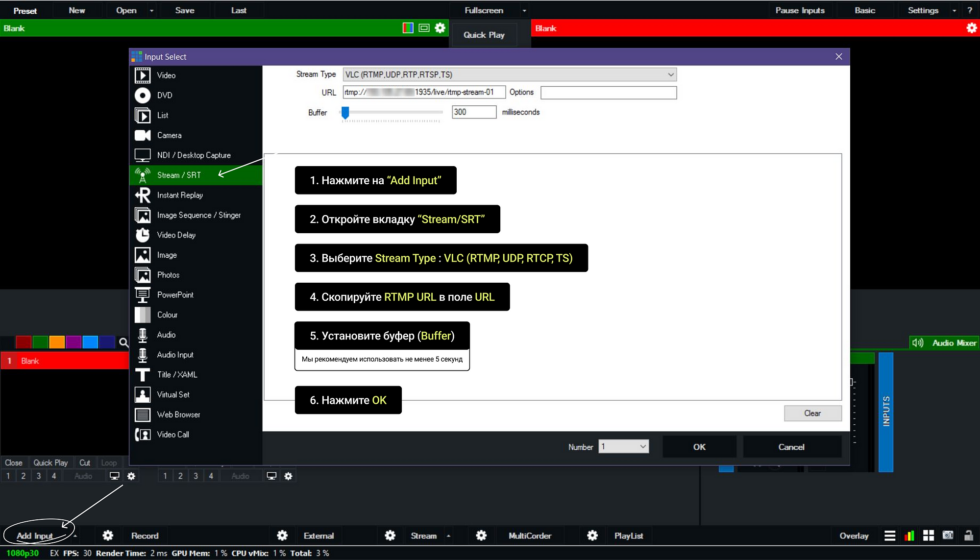980x560 pixels.
Task: Open the Preset menu
Action: point(25,10)
